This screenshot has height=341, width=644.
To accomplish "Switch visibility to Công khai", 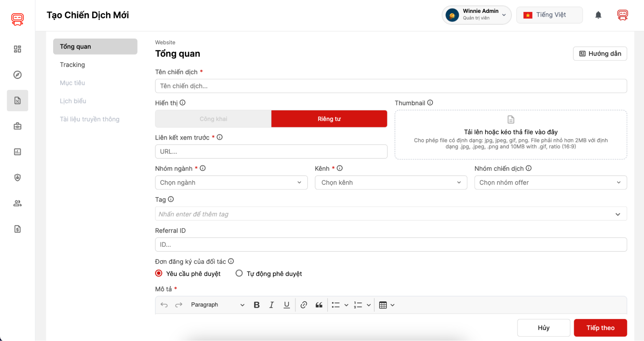I will (x=213, y=119).
